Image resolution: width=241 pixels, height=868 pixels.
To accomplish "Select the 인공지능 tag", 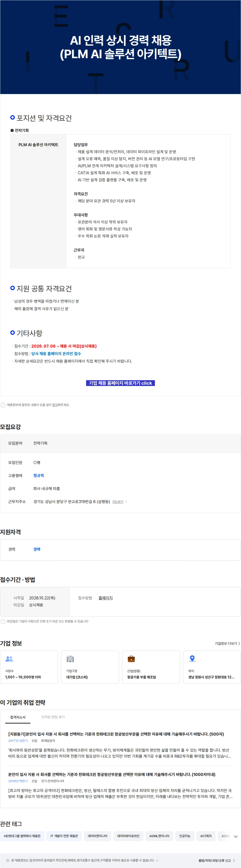I will 184,836.
